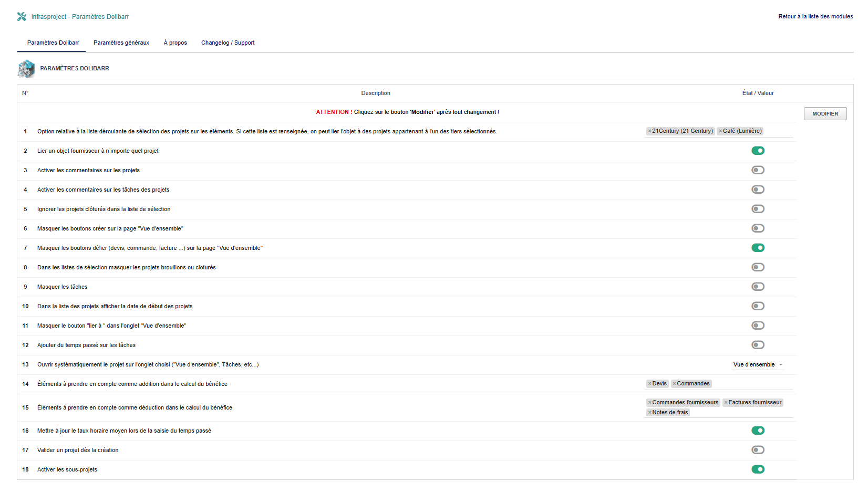Open the benefit addition elements multi-select after Commandes

pyautogui.click(x=751, y=384)
